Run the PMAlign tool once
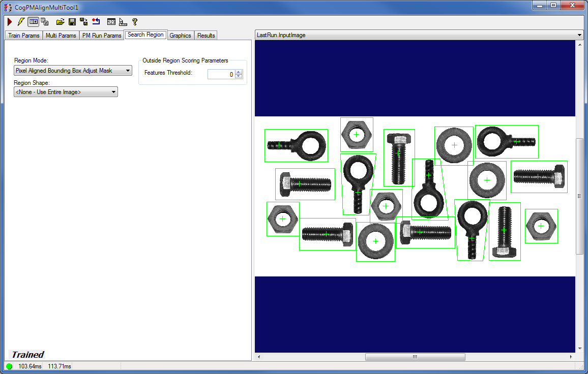 point(9,22)
